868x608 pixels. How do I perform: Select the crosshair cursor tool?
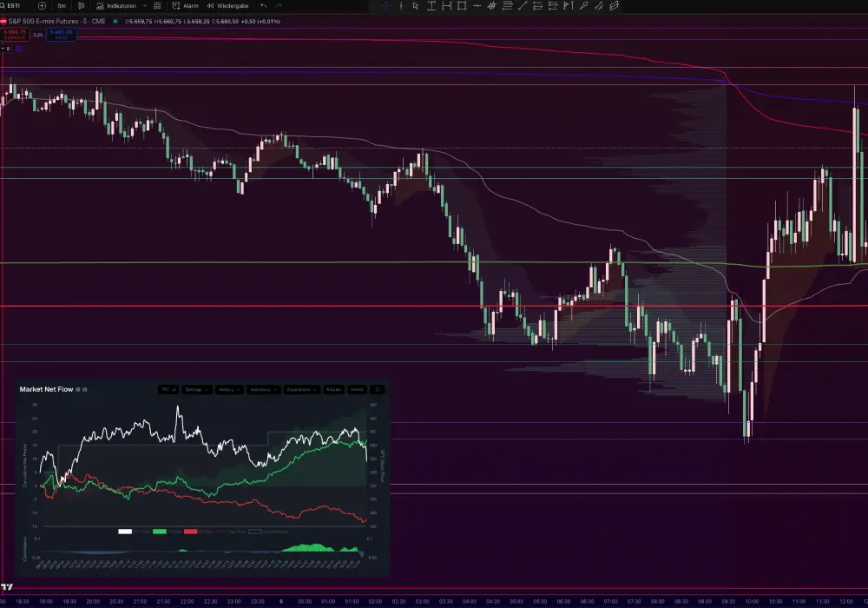[386, 5]
